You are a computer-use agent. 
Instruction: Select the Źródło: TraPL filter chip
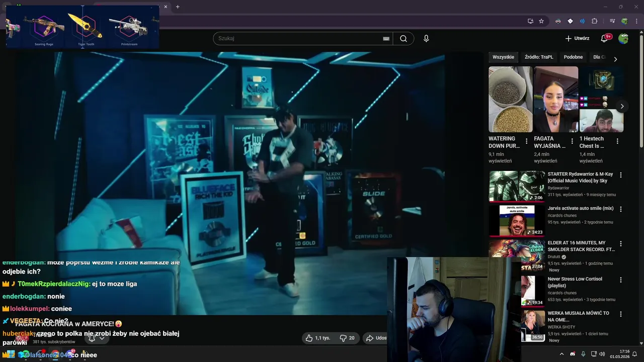click(539, 57)
